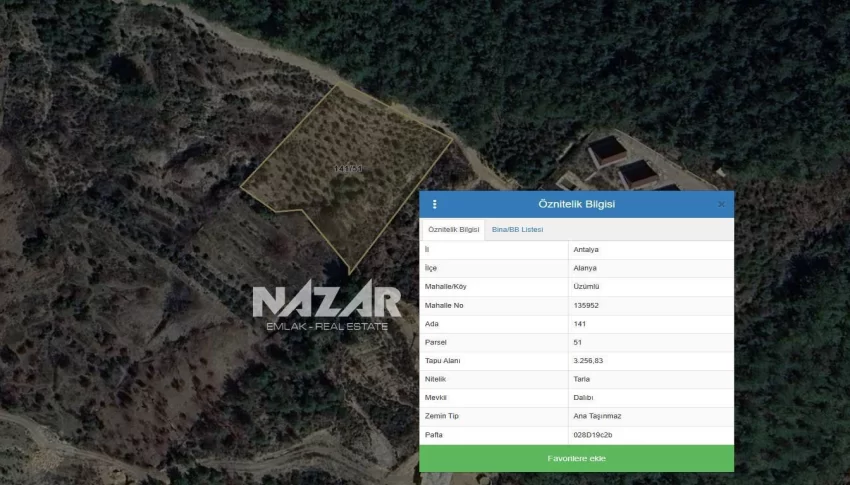Switch to the Öznitelik Bilgisi tab
Viewport: 850px width, 485px height.
point(453,230)
